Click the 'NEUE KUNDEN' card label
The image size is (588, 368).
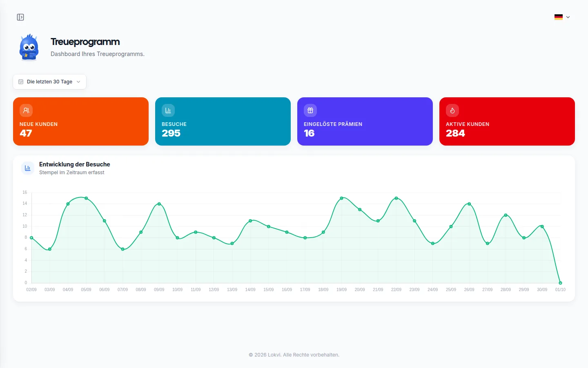point(38,124)
